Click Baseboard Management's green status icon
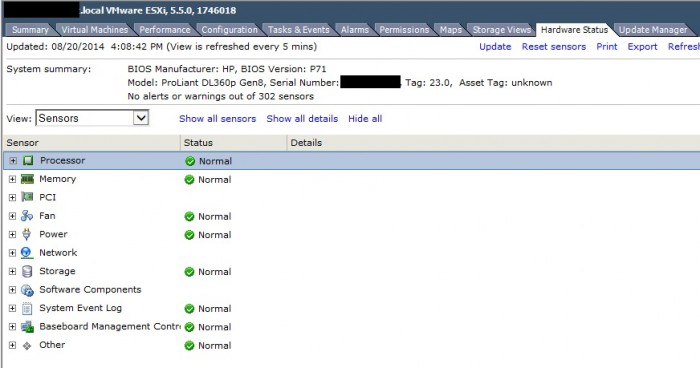The width and height of the screenshot is (700, 368). pos(189,327)
